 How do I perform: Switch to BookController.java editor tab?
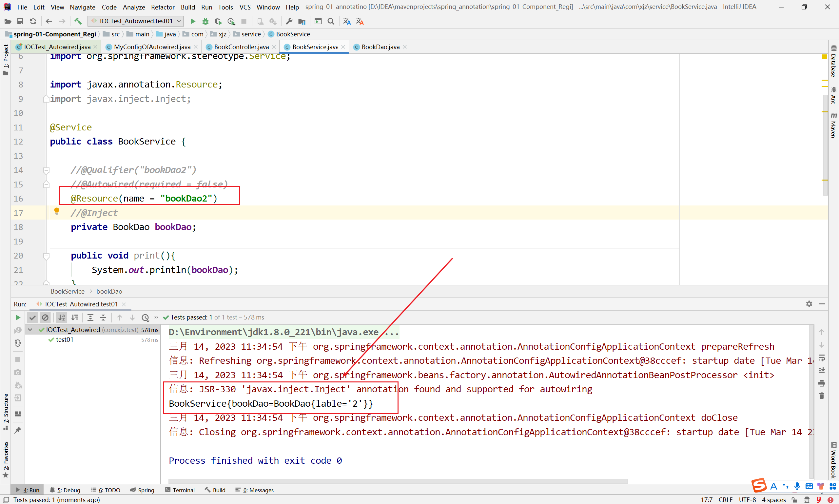[241, 47]
